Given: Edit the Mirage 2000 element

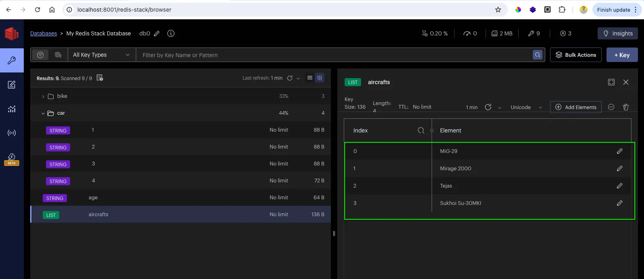Looking at the screenshot, I should [x=620, y=168].
